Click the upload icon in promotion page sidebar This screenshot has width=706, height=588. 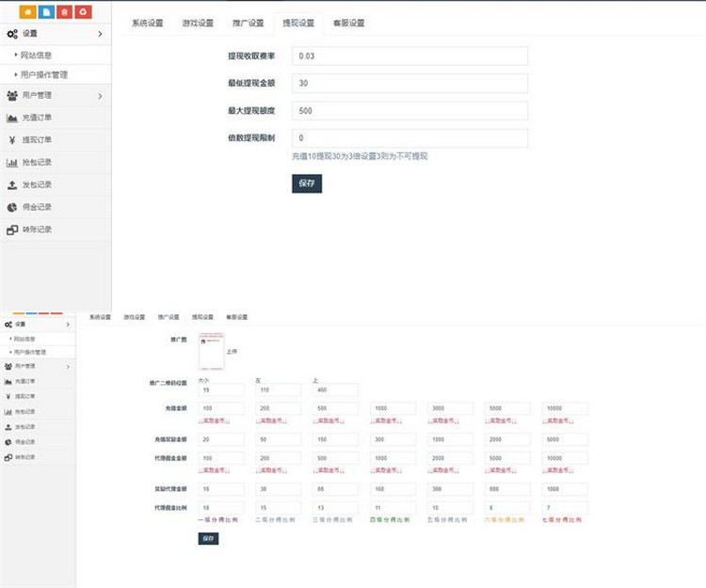click(8, 427)
